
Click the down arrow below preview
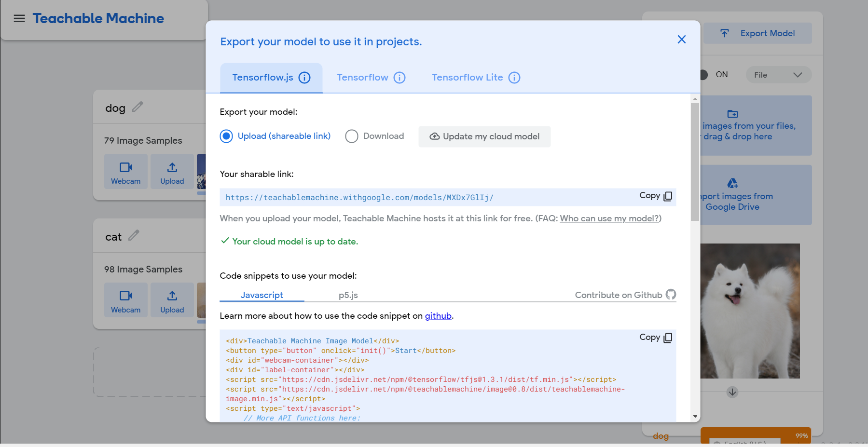pos(732,392)
